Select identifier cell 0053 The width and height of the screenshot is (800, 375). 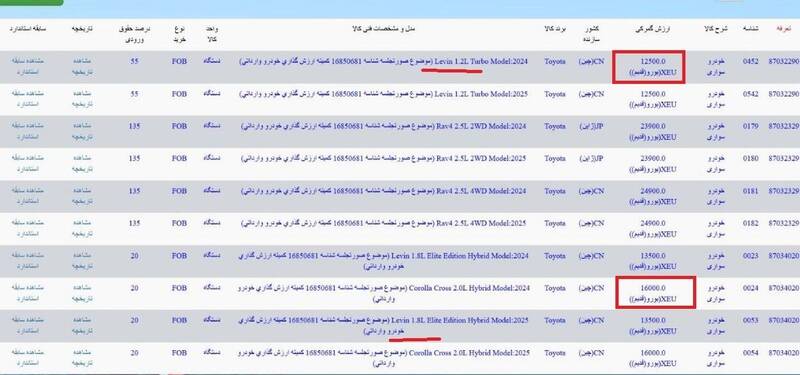click(x=751, y=321)
